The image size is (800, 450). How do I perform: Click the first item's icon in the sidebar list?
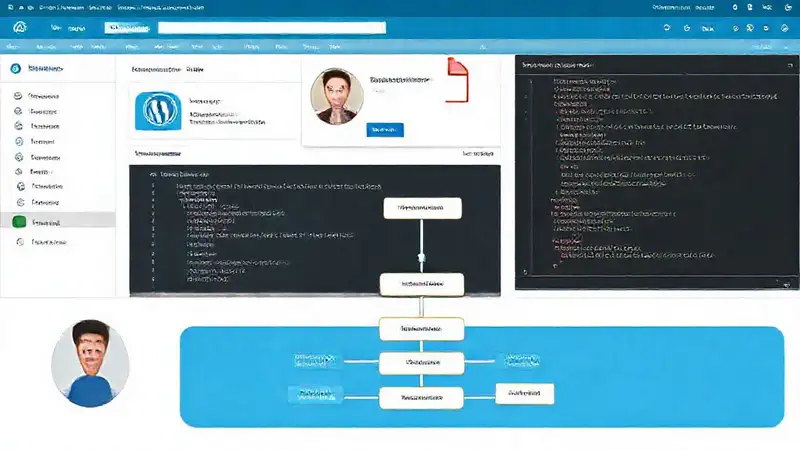pyautogui.click(x=19, y=97)
